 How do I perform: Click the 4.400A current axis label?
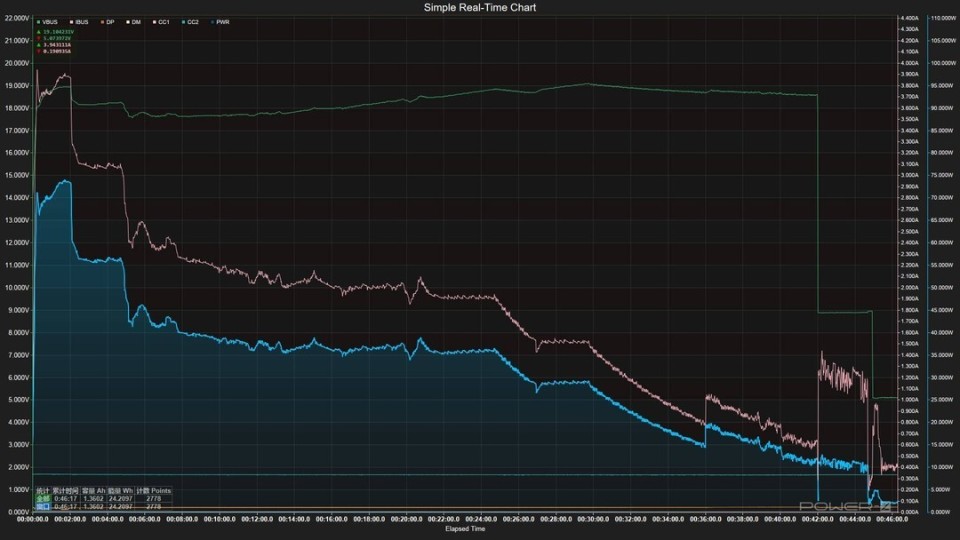[910, 18]
